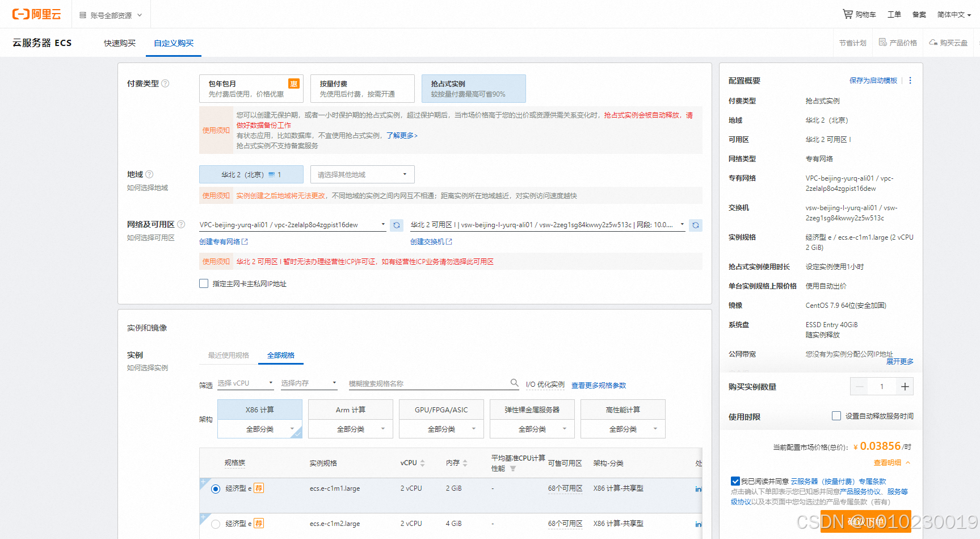Click 保存为启动模板 link
The width and height of the screenshot is (980, 539).
pyautogui.click(x=873, y=81)
